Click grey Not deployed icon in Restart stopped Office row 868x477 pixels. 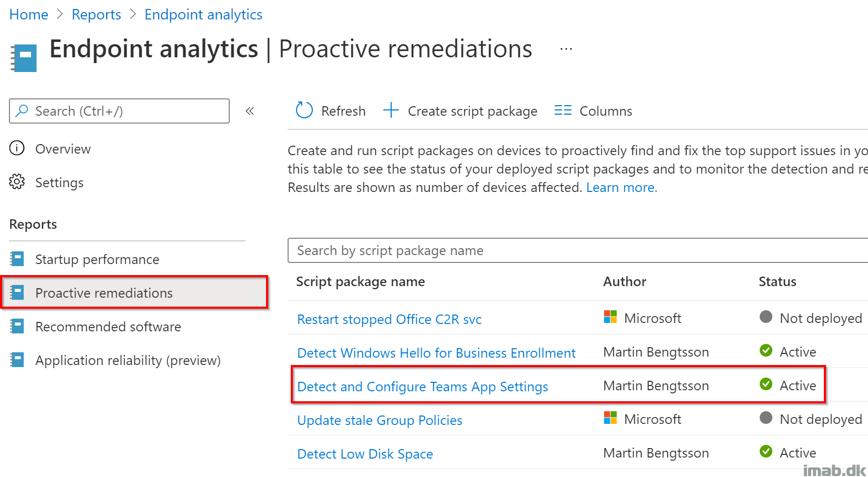point(766,317)
